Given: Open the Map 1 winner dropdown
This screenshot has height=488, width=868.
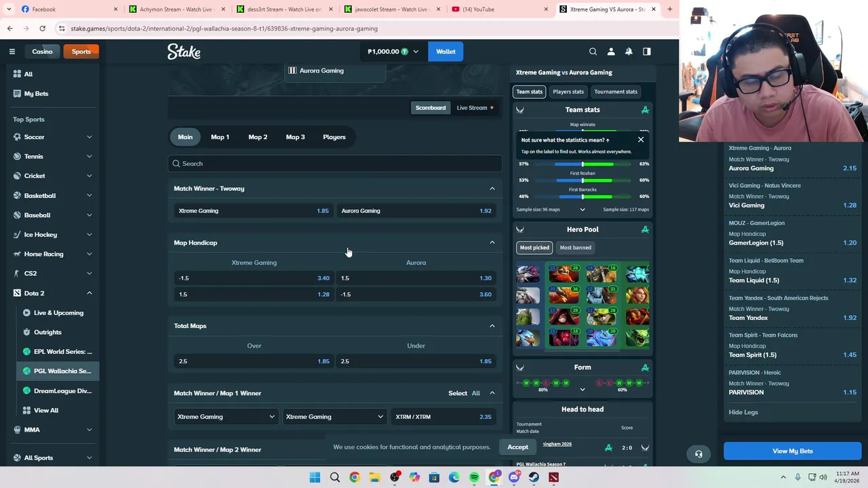Looking at the screenshot, I should tap(334, 417).
